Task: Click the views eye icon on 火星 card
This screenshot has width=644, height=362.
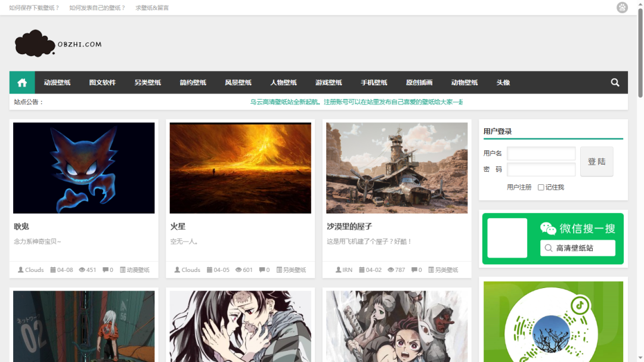Action: (x=239, y=270)
